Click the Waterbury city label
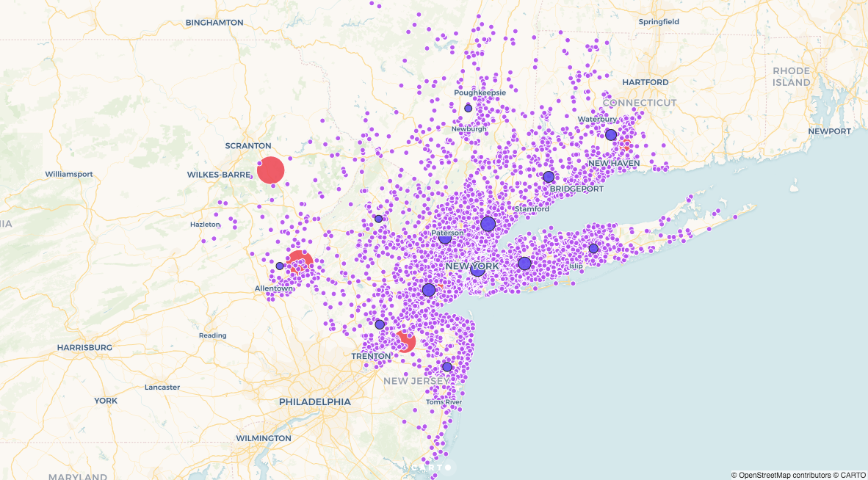This screenshot has width=868, height=480. pyautogui.click(x=597, y=120)
